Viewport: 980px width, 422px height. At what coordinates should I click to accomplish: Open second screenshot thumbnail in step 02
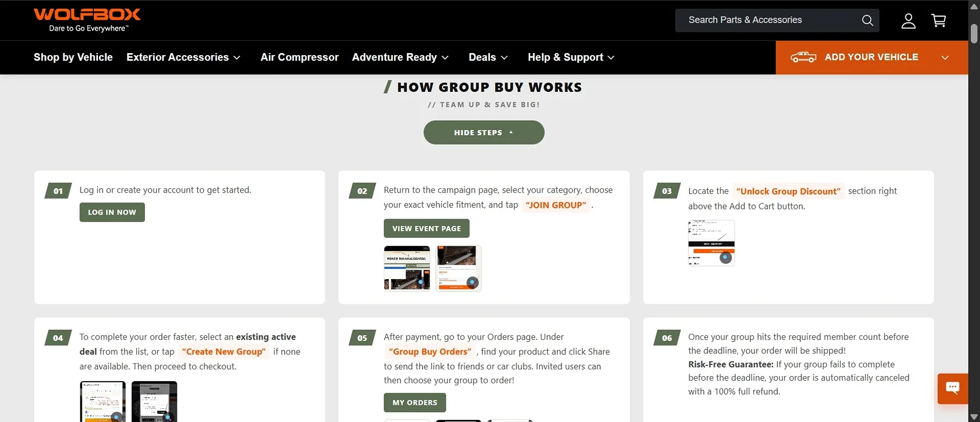tap(459, 269)
